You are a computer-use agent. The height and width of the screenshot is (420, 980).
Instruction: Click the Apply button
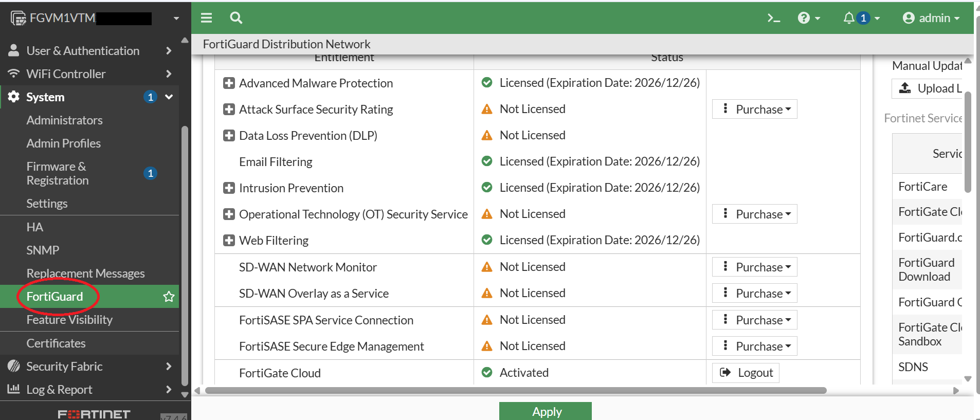coord(546,411)
